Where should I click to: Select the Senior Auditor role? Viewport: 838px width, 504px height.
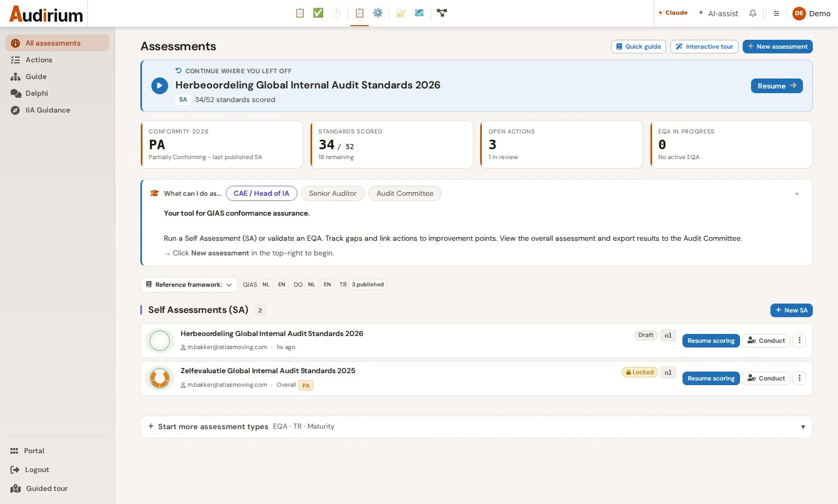click(333, 194)
